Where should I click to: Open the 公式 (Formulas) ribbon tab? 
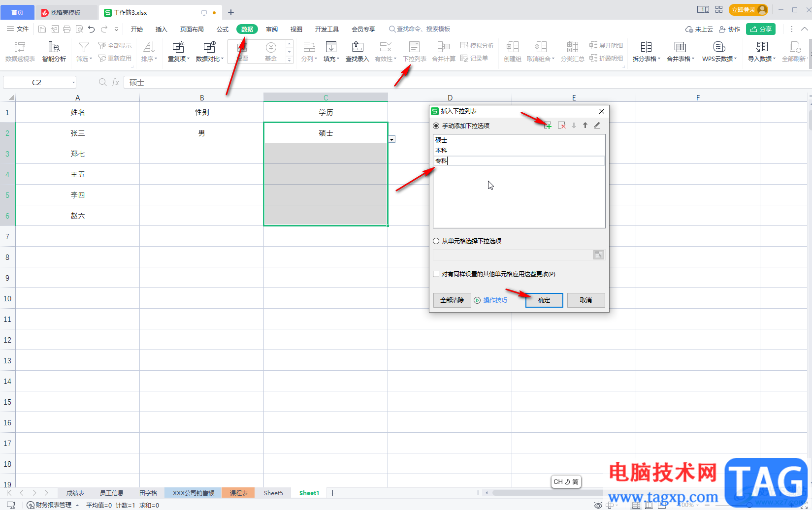(x=223, y=29)
